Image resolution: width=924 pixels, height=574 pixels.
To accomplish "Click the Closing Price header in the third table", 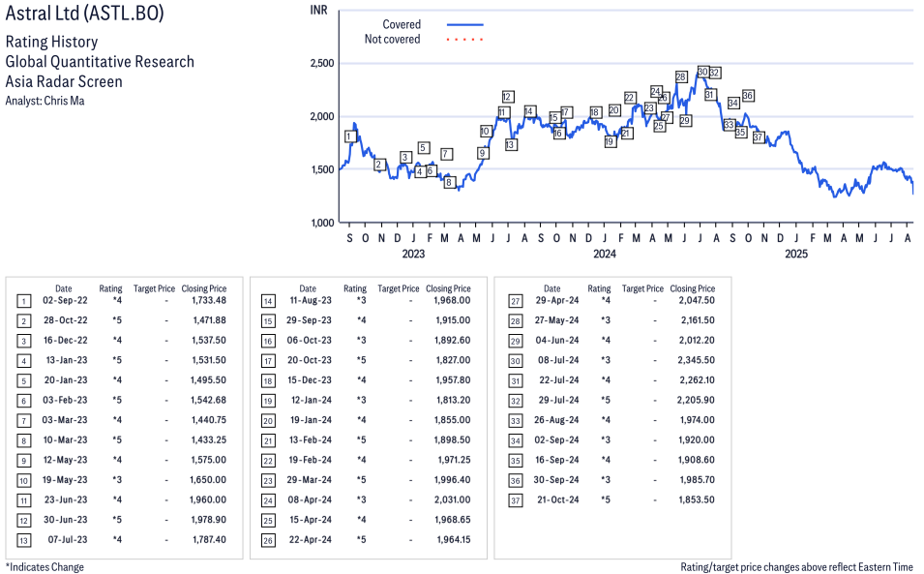I will coord(693,288).
